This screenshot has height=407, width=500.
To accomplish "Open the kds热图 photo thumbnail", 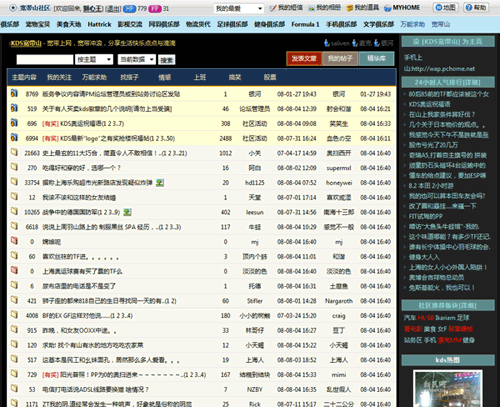I will tap(448, 388).
